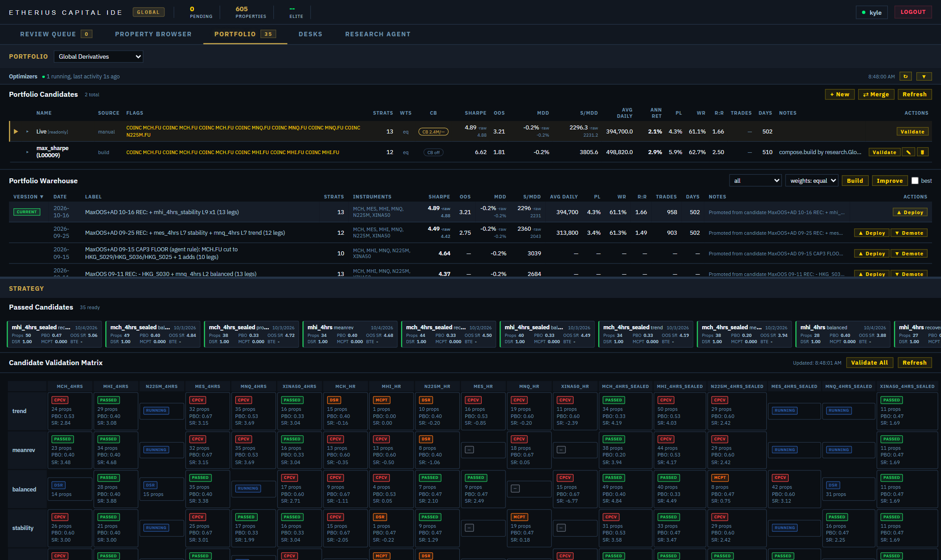This screenshot has height=560, width=941.
Task: Open mhi_4hrs meanrev candidate card
Action: pyautogui.click(x=350, y=334)
